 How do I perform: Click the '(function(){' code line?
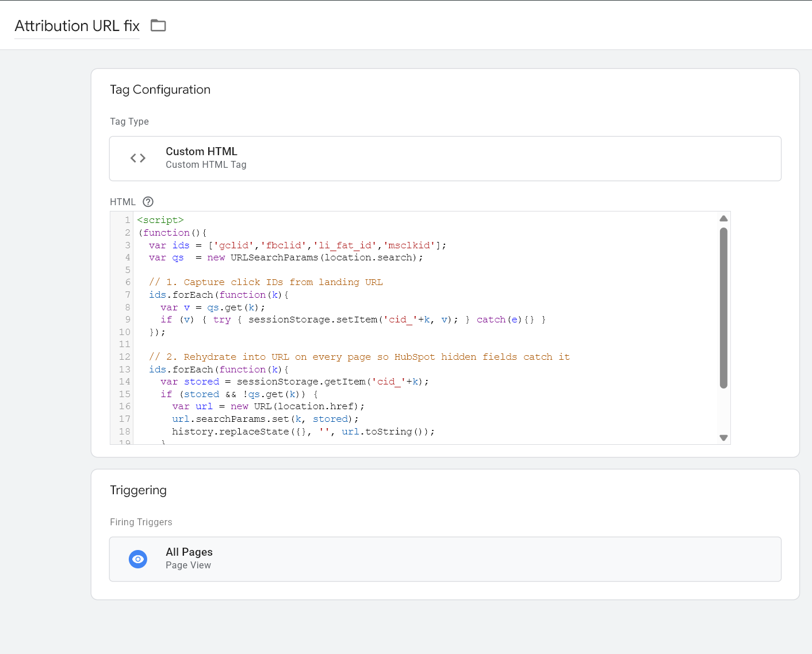pos(172,233)
